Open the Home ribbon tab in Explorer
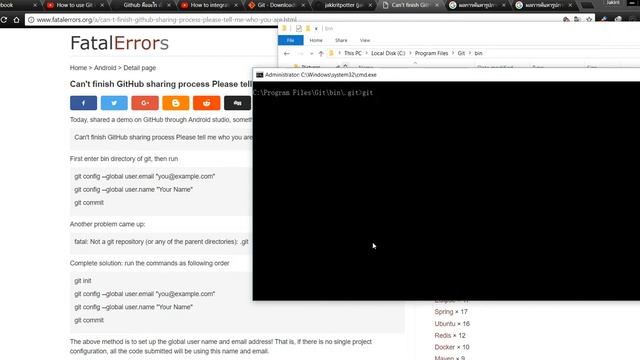 point(316,40)
